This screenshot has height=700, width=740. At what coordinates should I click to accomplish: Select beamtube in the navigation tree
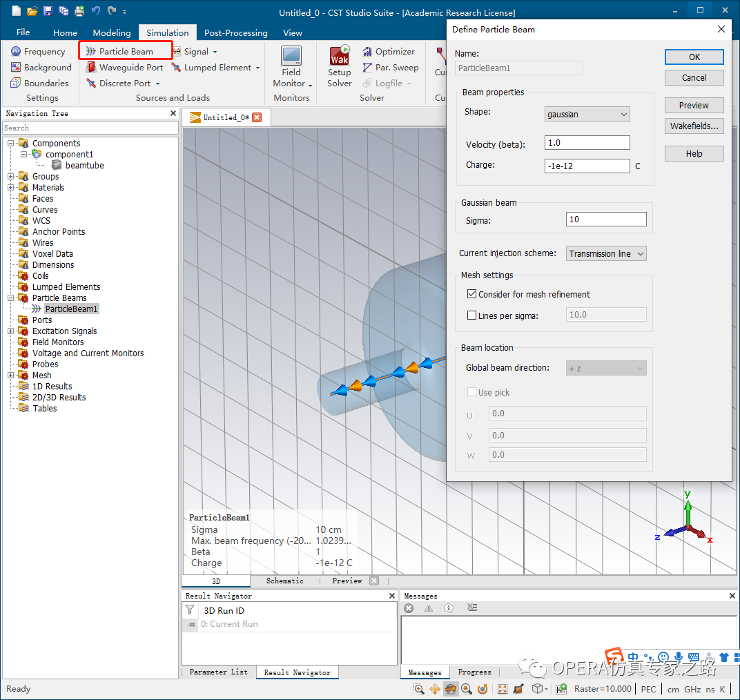pos(84,165)
